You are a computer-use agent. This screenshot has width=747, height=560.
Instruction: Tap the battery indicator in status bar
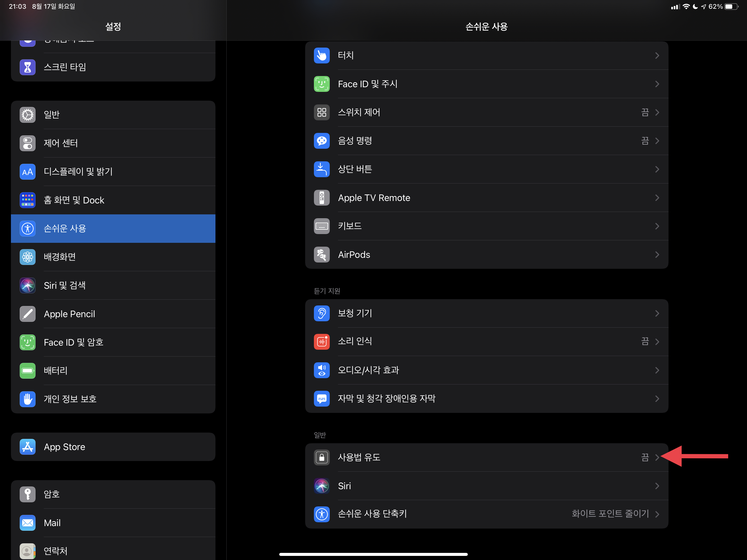tap(731, 6)
